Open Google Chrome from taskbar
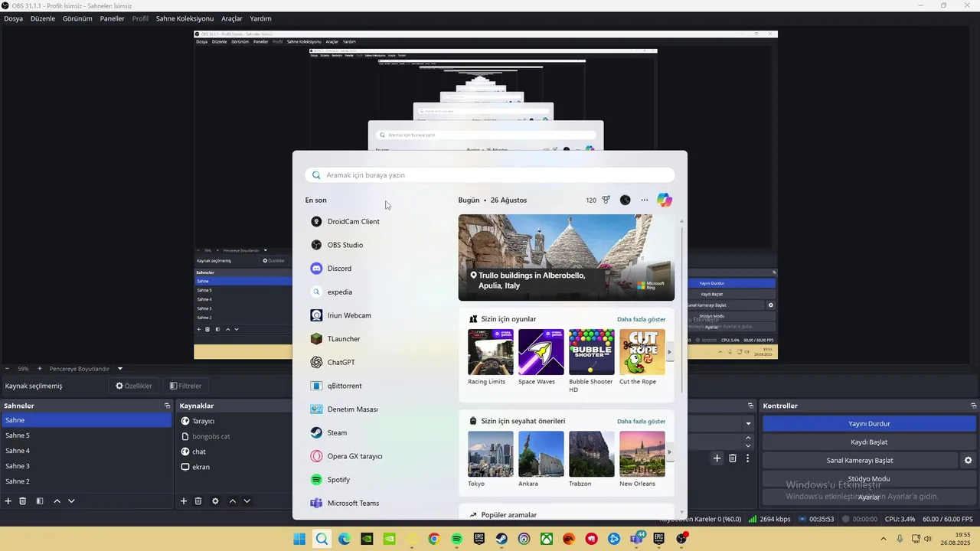The image size is (980, 551). pyautogui.click(x=434, y=539)
